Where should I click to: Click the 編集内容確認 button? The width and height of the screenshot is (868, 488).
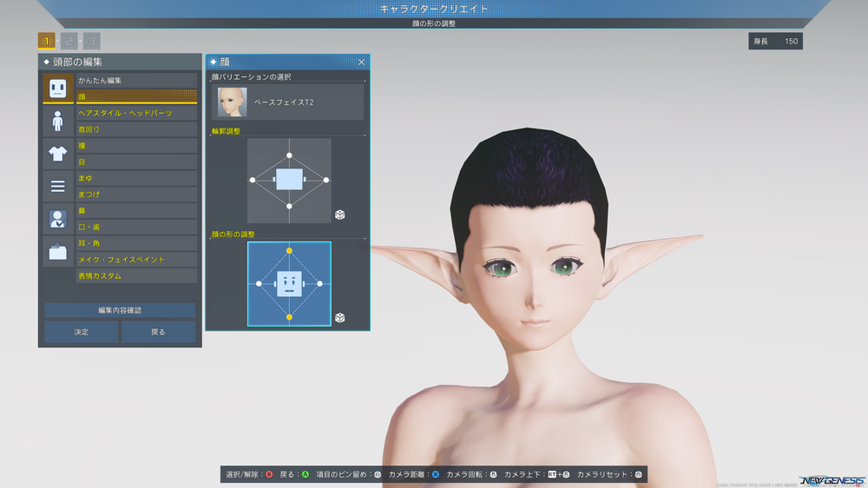(120, 310)
